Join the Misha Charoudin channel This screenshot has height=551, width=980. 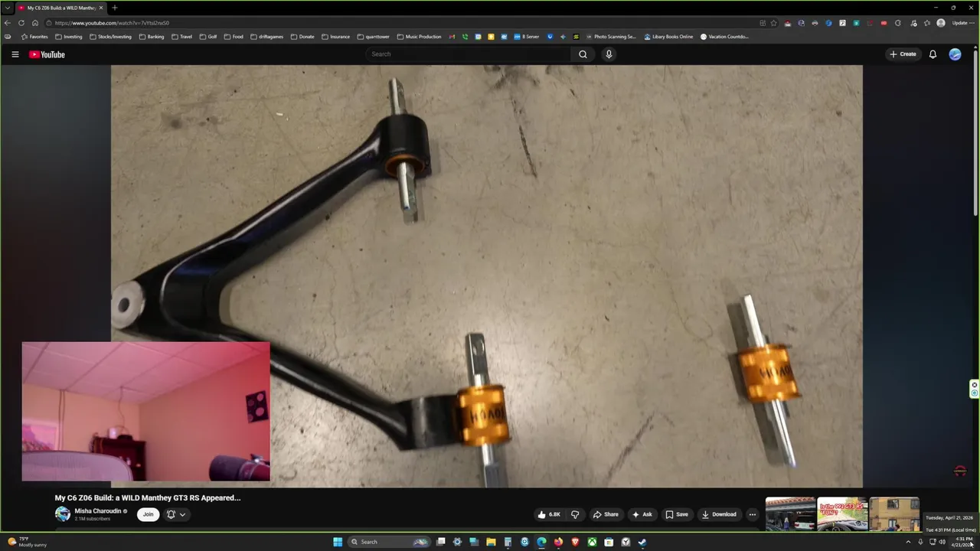click(x=148, y=514)
